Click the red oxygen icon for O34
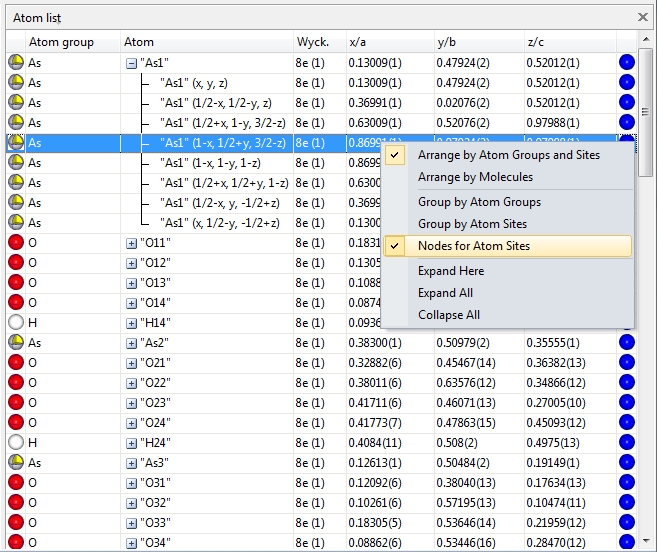Image resolution: width=657 pixels, height=552 pixels. (x=16, y=543)
